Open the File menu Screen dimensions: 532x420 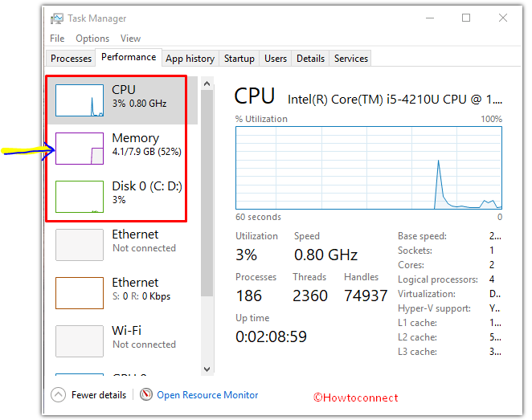coord(57,39)
